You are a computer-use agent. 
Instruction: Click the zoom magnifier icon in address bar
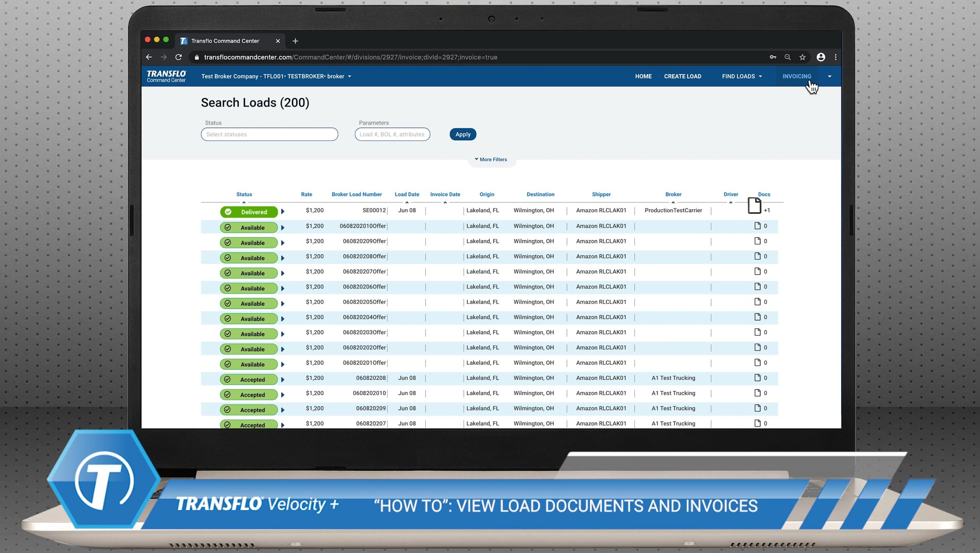tap(787, 57)
